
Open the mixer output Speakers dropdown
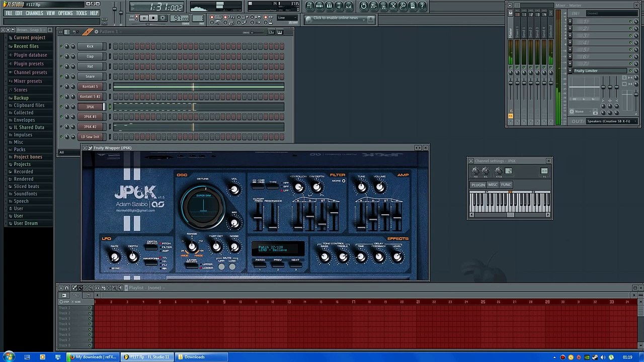pos(611,121)
